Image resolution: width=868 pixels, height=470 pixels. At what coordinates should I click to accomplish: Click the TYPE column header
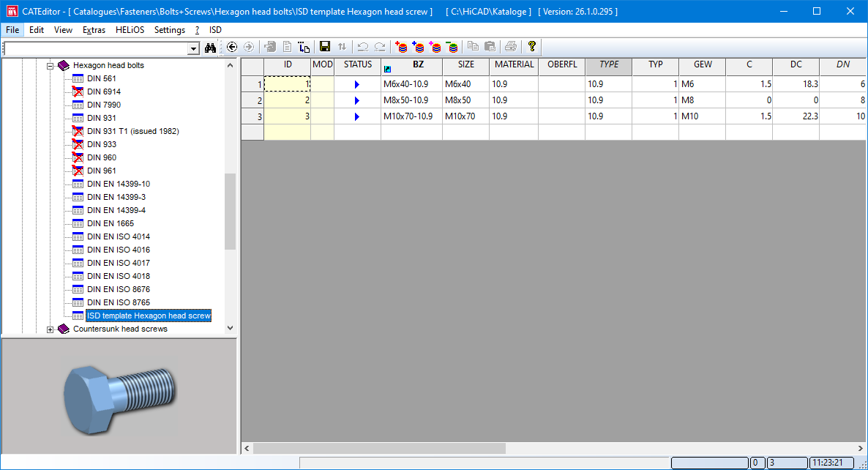click(x=609, y=67)
